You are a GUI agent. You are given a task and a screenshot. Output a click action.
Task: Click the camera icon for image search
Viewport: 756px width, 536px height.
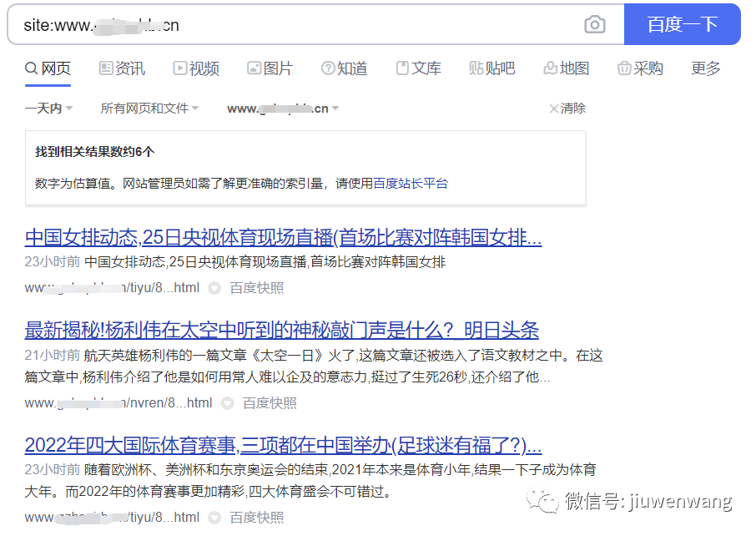[594, 25]
